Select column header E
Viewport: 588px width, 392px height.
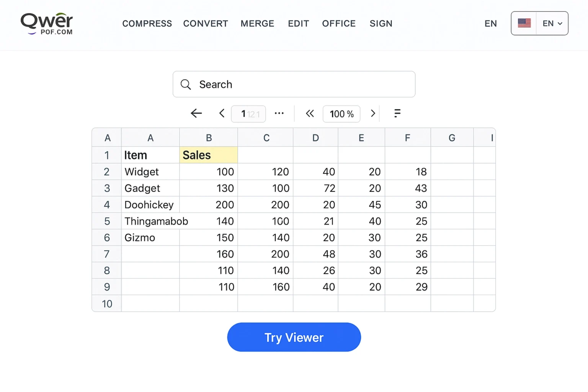tap(361, 138)
